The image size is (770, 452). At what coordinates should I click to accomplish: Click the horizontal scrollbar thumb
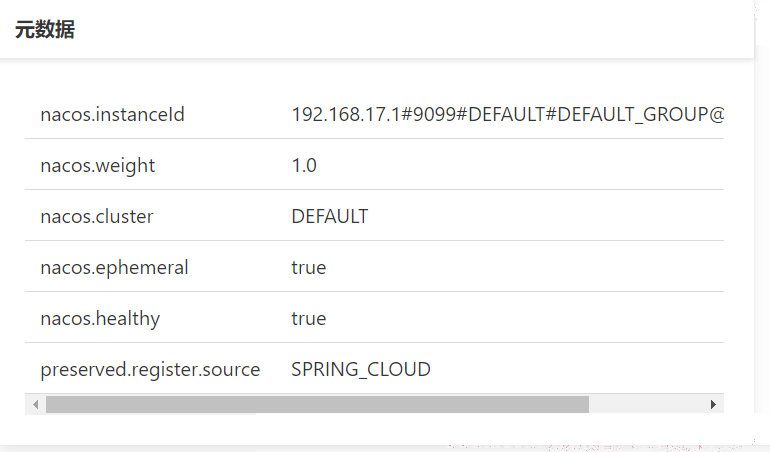pyautogui.click(x=317, y=404)
